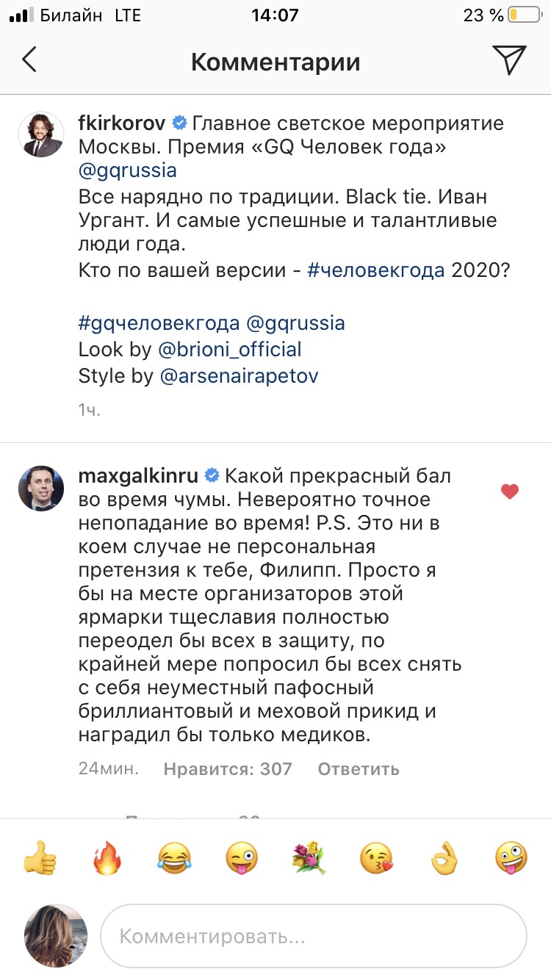Insert the thumbs up emoji
The image size is (551, 980).
pyautogui.click(x=38, y=857)
